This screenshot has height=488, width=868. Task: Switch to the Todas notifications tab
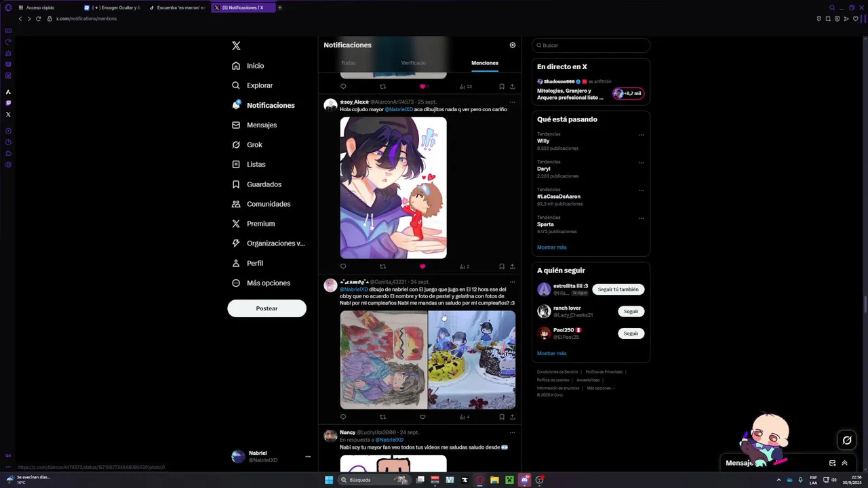click(349, 63)
